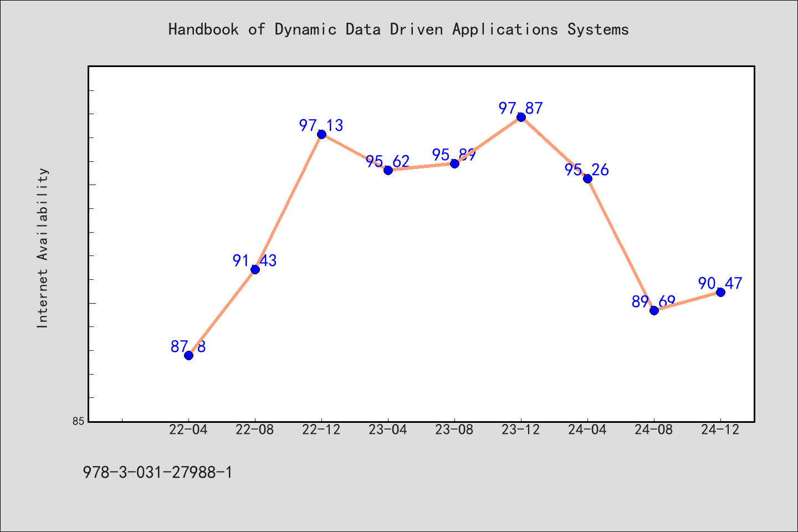Click the data point labeled 95.26
The height and width of the screenshot is (532, 798).
tap(587, 178)
